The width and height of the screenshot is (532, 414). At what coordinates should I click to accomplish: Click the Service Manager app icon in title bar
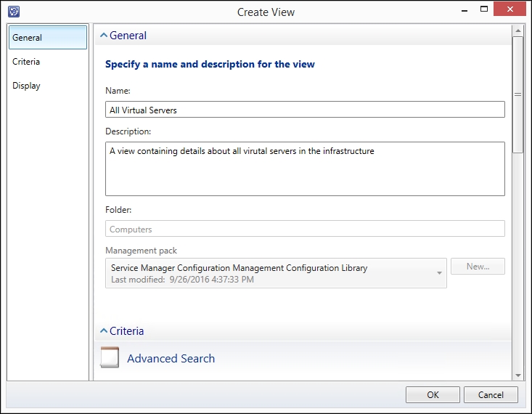tap(14, 12)
